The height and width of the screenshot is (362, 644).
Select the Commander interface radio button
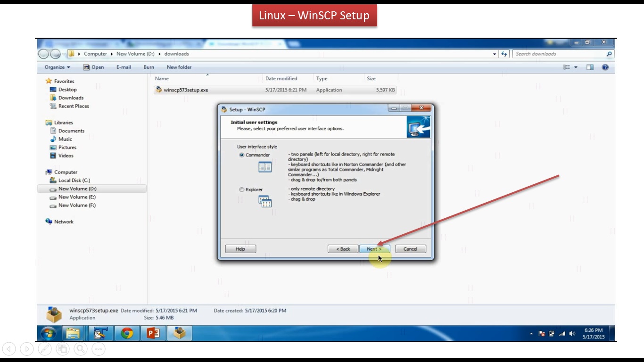[242, 155]
